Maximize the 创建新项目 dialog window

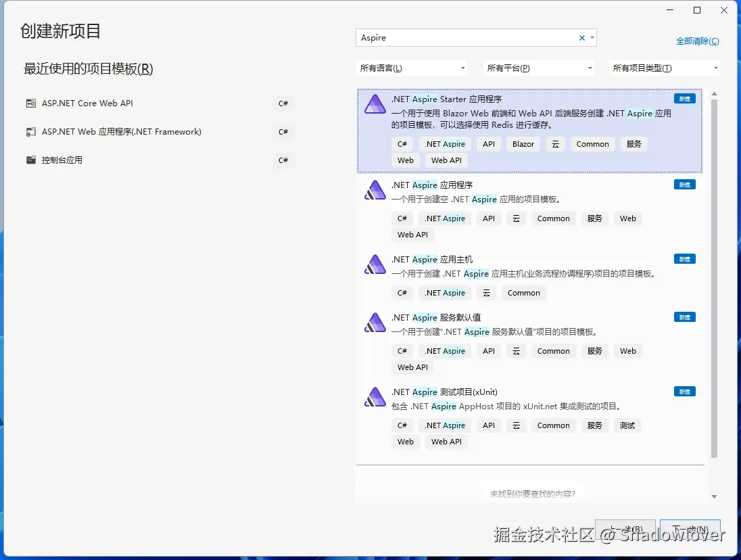(x=697, y=10)
